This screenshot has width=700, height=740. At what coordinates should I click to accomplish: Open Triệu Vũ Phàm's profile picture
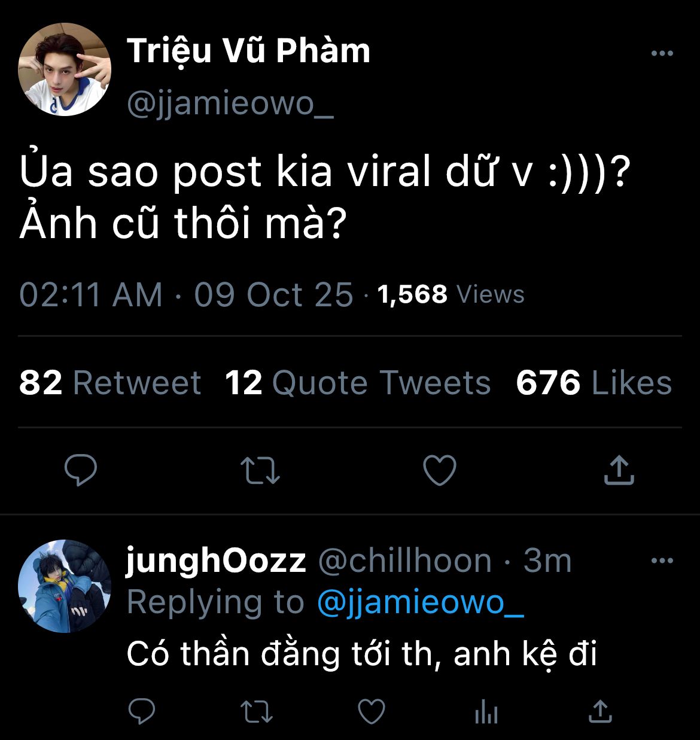coord(65,69)
